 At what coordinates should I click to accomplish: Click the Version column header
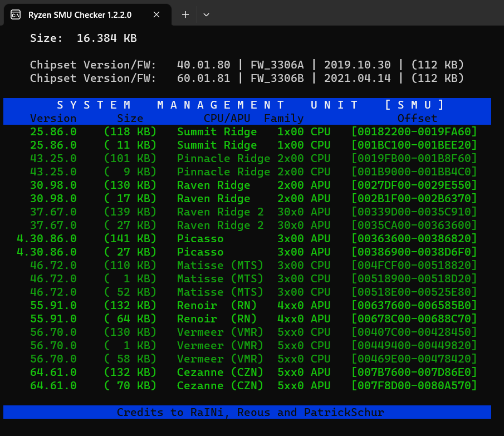coord(53,119)
